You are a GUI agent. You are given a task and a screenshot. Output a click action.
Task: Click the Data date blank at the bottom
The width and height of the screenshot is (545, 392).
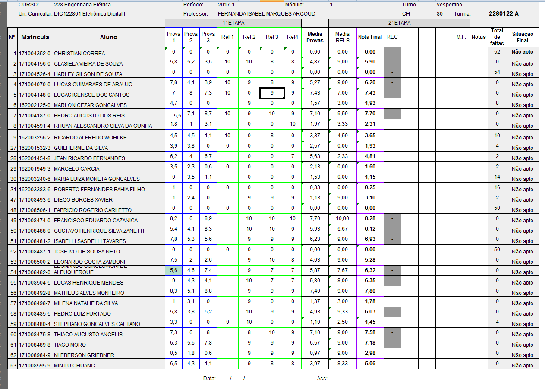point(237,379)
